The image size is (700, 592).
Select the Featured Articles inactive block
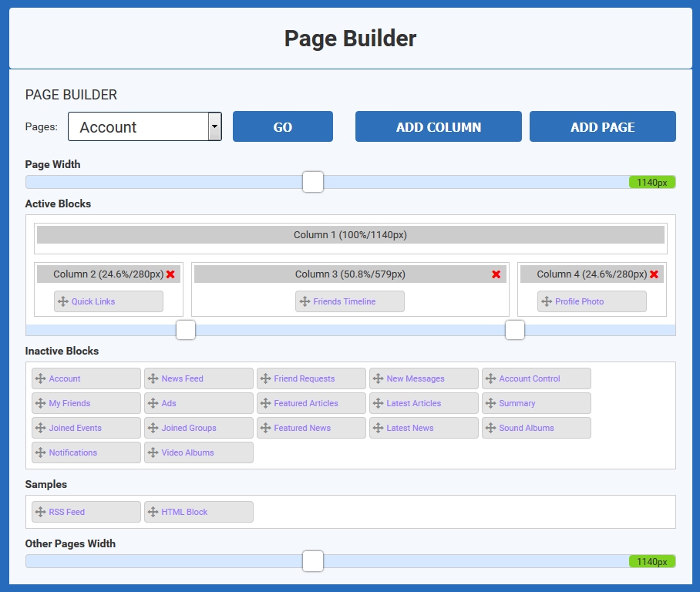305,403
